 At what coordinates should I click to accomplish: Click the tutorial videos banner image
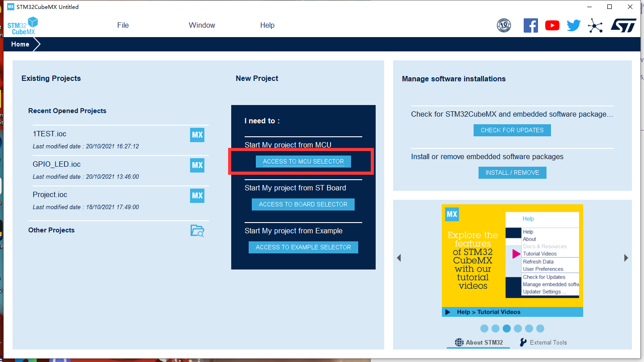pyautogui.click(x=513, y=261)
